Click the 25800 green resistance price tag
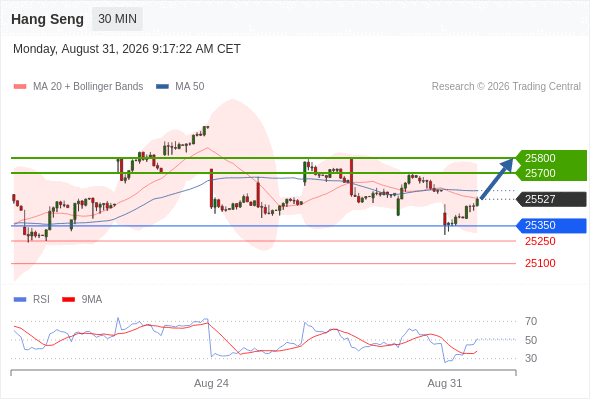Screen dimensions: 590x400 click(x=551, y=158)
